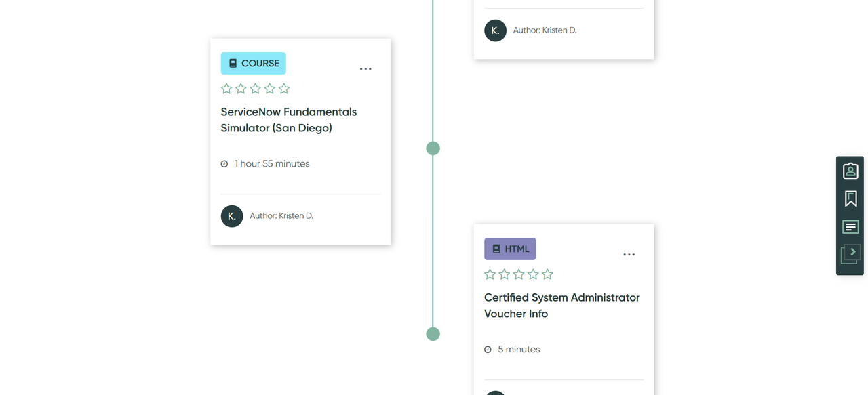This screenshot has width=868, height=395.
Task: Rate ServiceNow Fundamentals Simulator three stars
Action: point(255,89)
